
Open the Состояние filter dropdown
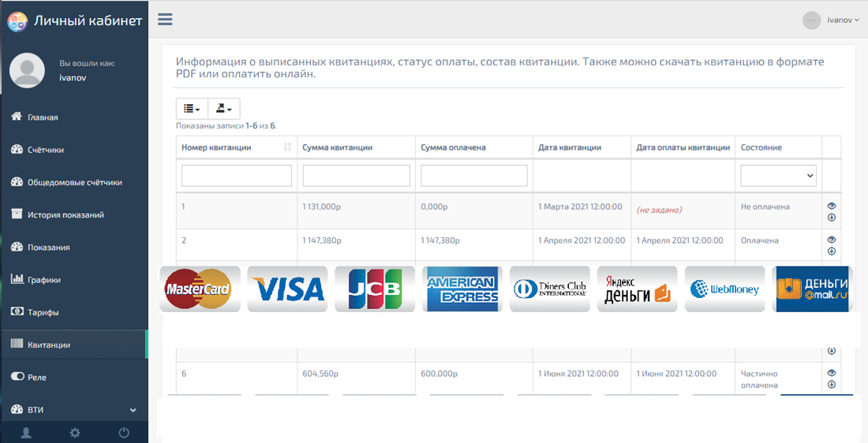pyautogui.click(x=777, y=176)
